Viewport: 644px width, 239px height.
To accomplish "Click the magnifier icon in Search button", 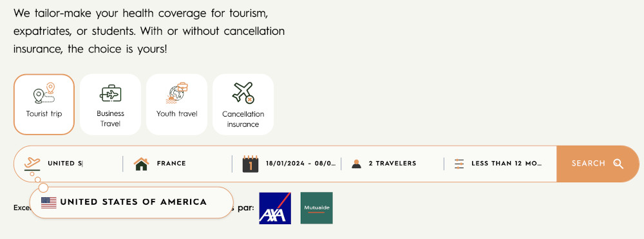I will (x=618, y=164).
